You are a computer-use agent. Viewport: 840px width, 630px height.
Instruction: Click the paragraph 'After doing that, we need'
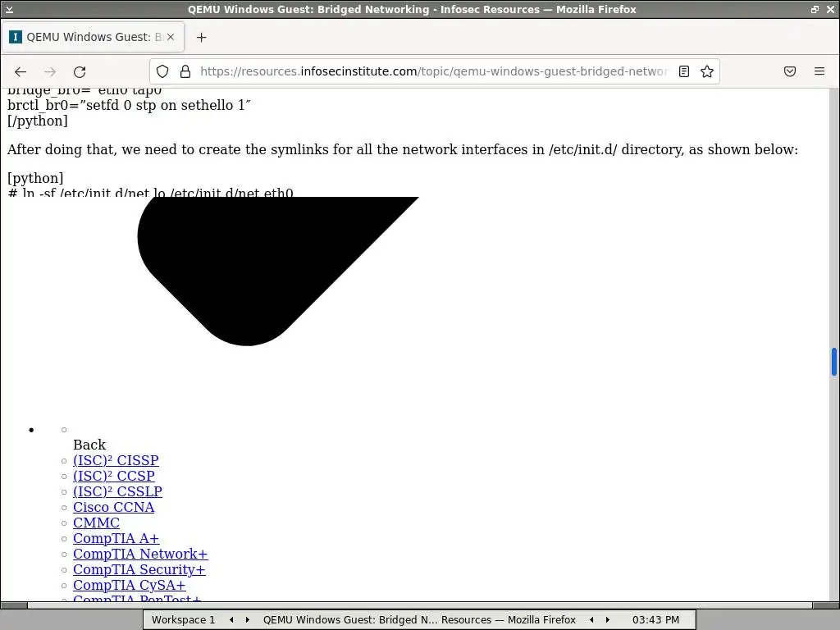pyautogui.click(x=403, y=149)
